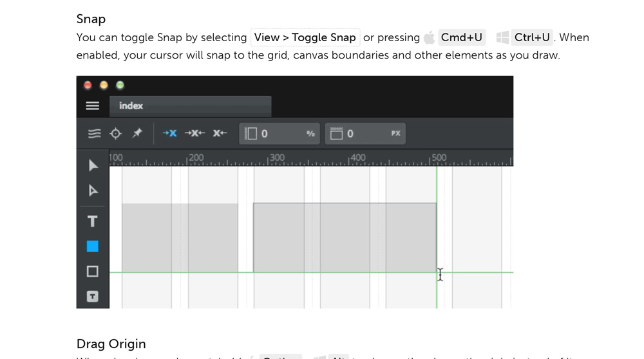Screen dimensions: 644x359
Task: Click the PX offset input field
Action: coord(365,134)
